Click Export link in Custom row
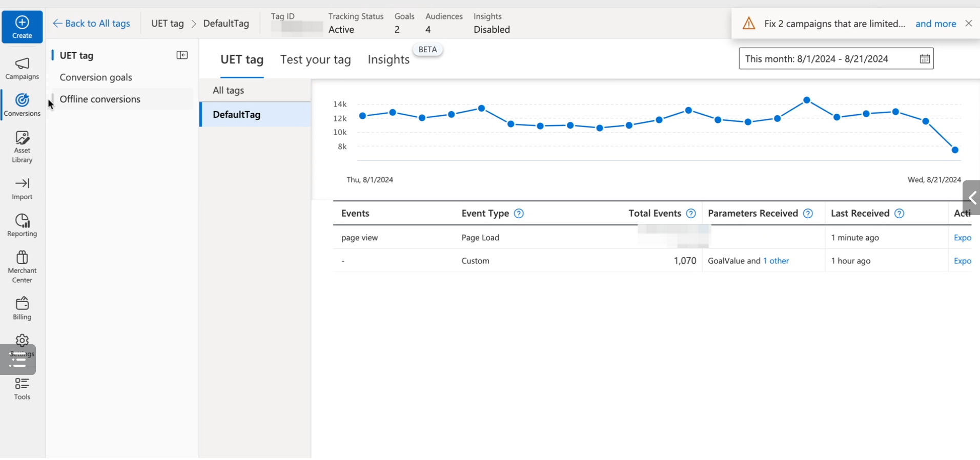The image size is (980, 460). click(x=962, y=261)
